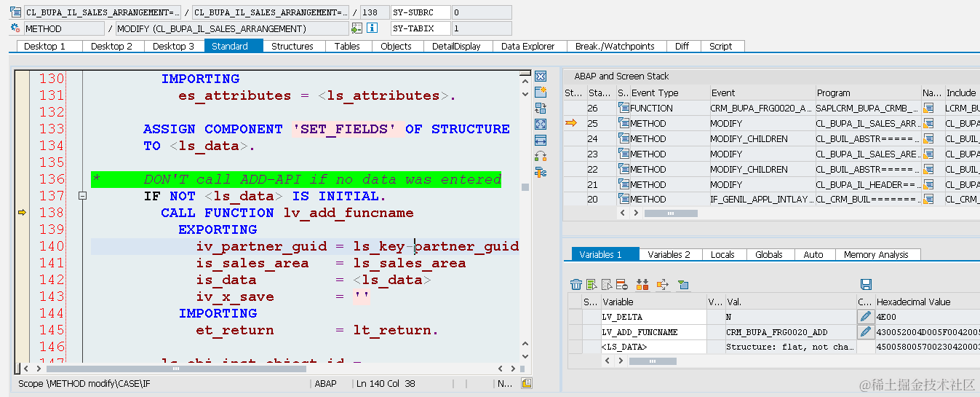980x397 pixels.
Task: Click the left arrow of the stack horizontal scrollbar
Action: [x=623, y=213]
